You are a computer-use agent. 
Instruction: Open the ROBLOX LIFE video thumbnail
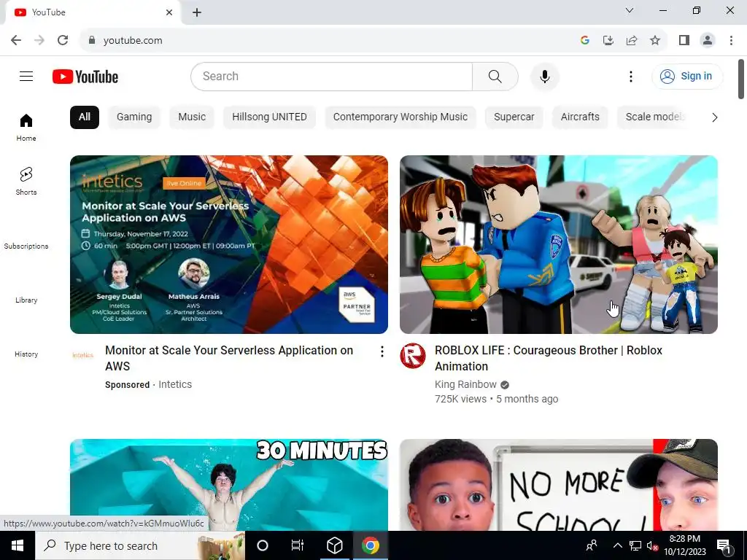coord(558,244)
